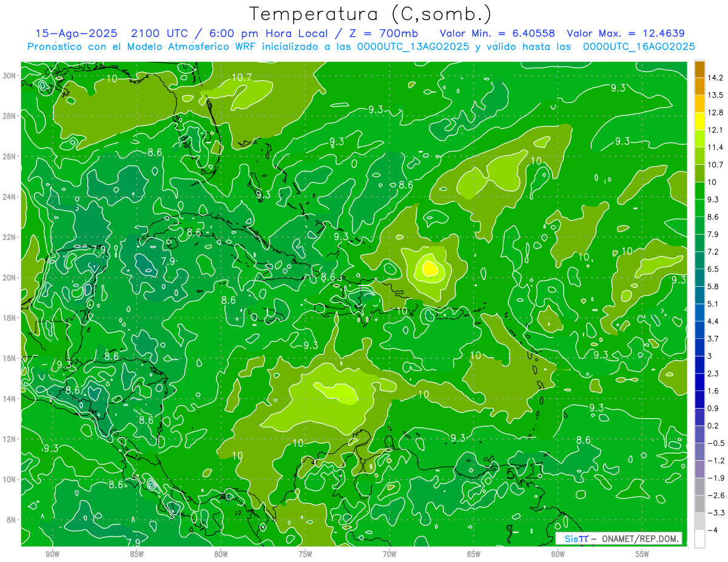Click the "-4" value on the color scale

tap(712, 530)
